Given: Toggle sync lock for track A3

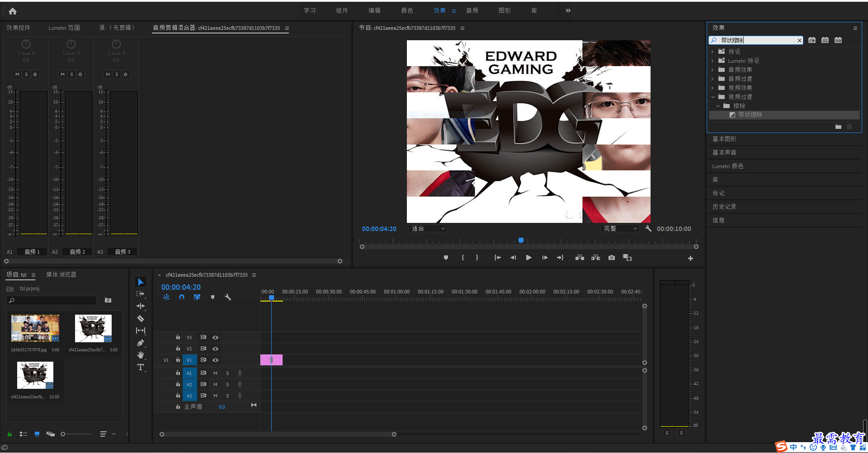Looking at the screenshot, I should (x=203, y=396).
